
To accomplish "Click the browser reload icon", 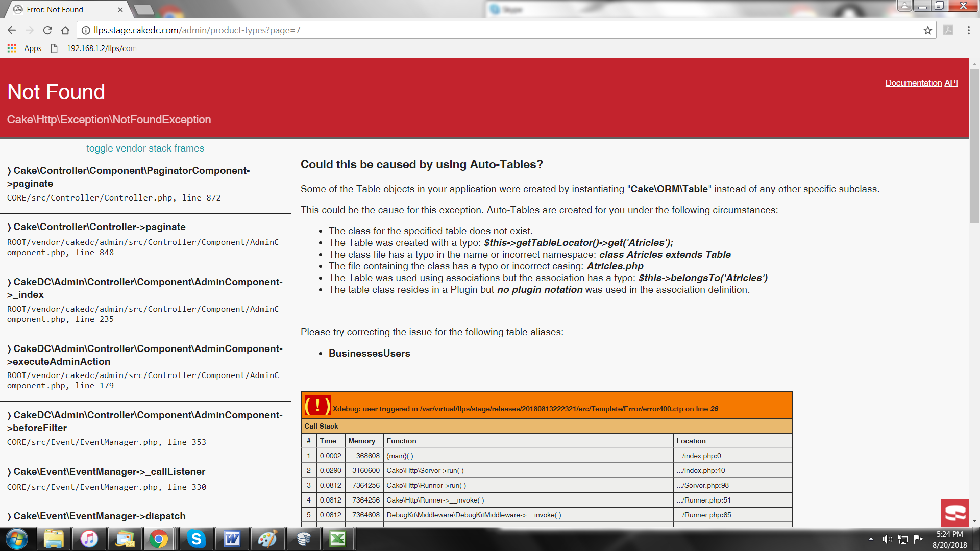I will pos(47,30).
